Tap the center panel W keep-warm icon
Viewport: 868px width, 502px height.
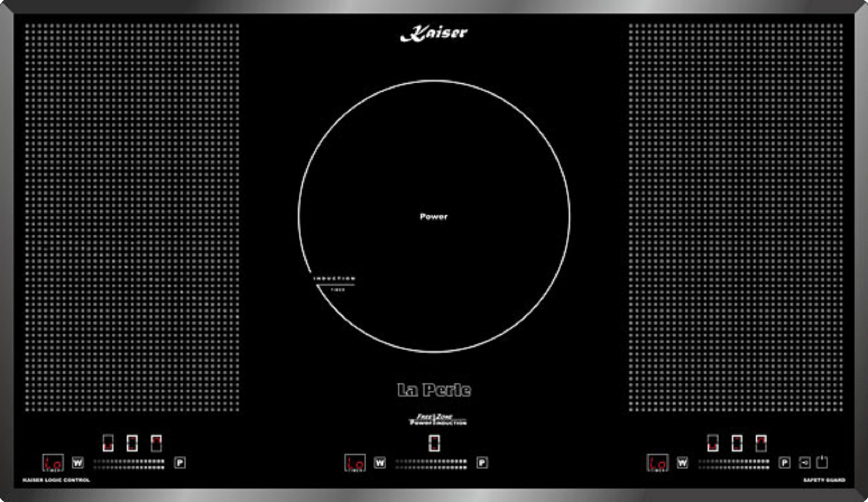(x=380, y=463)
